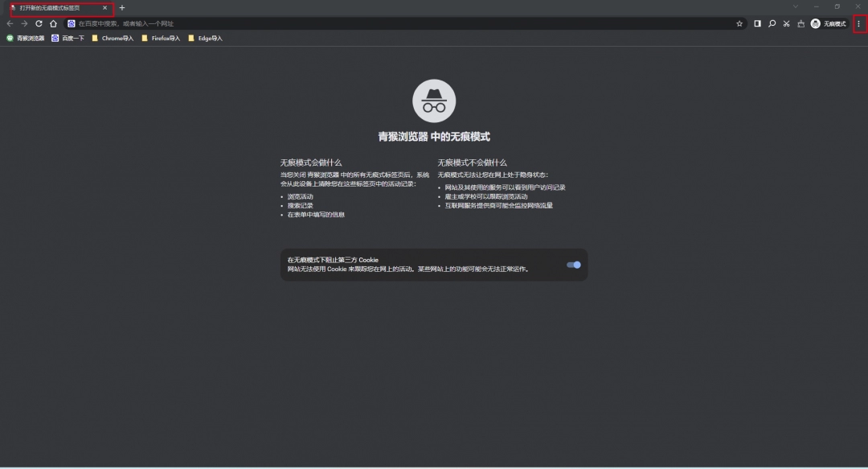
Task: Open the three-dot browser menu
Action: [858, 24]
